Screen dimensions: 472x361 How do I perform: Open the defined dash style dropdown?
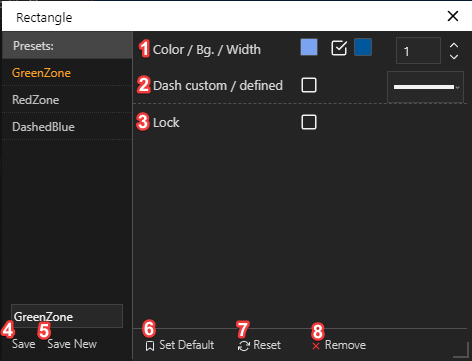tap(425, 87)
